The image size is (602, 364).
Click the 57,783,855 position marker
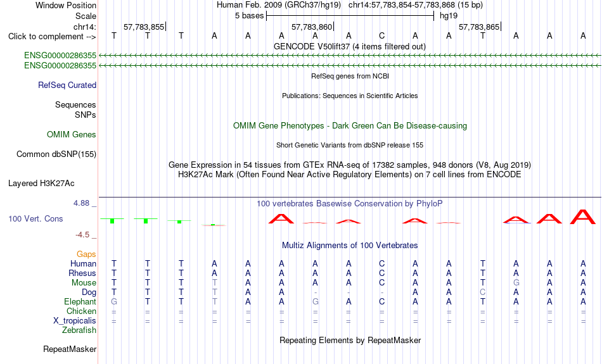[x=144, y=27]
